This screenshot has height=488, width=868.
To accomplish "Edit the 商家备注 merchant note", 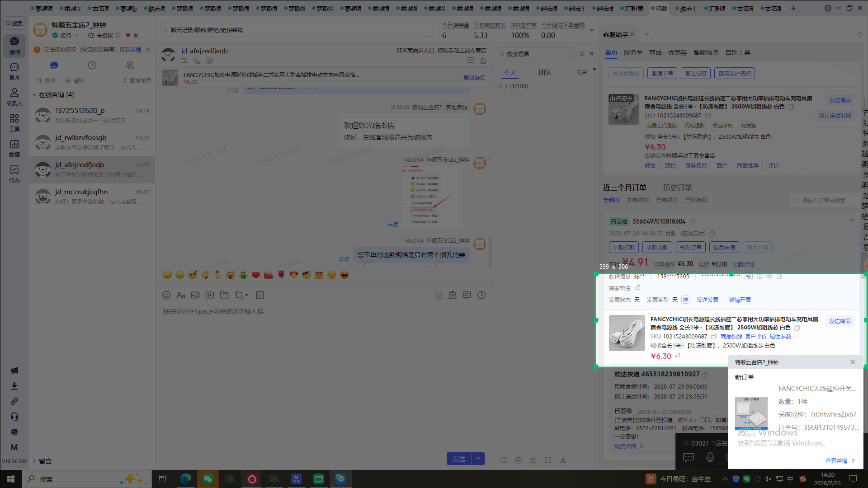I will click(x=637, y=287).
